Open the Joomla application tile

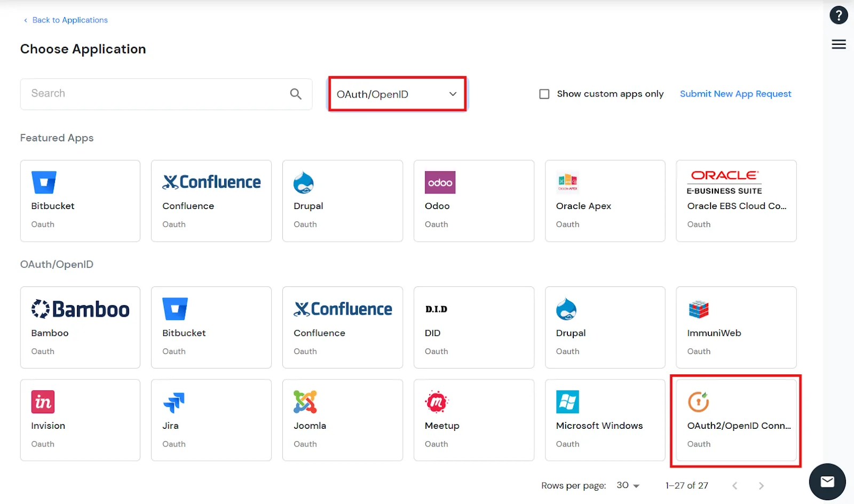tap(343, 420)
